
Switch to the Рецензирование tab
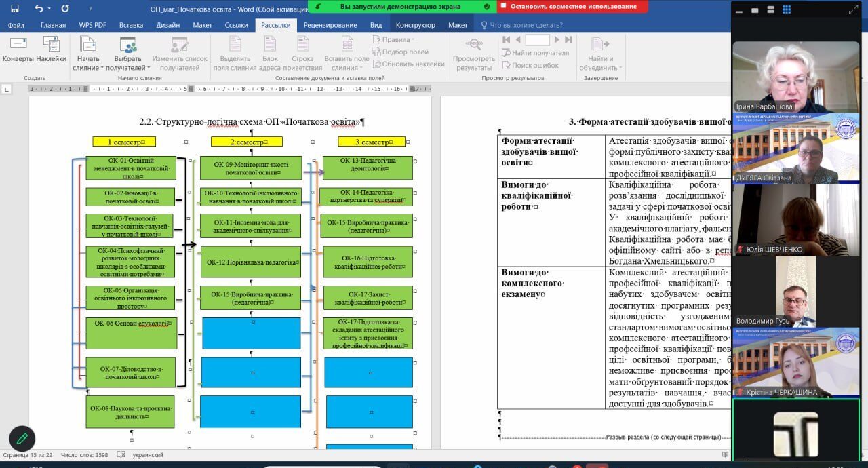[x=330, y=25]
